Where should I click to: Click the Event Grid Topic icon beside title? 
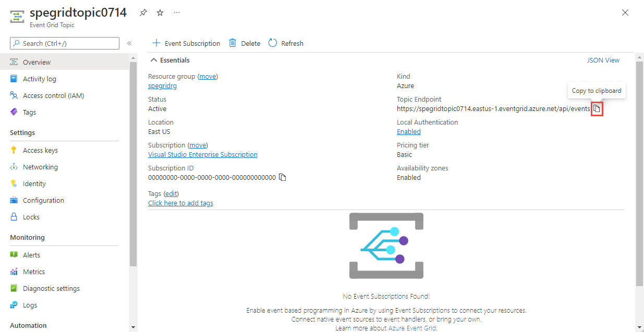tap(17, 16)
